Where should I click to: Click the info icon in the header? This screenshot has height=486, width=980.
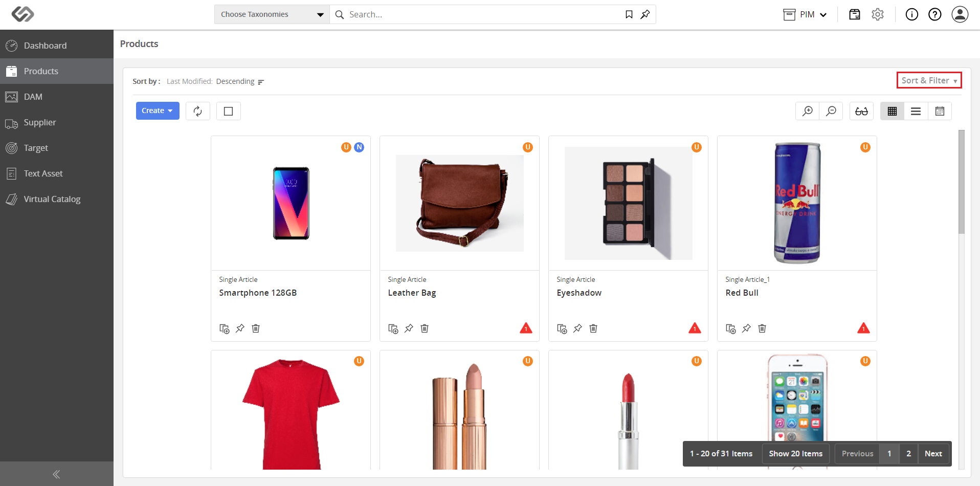[912, 14]
